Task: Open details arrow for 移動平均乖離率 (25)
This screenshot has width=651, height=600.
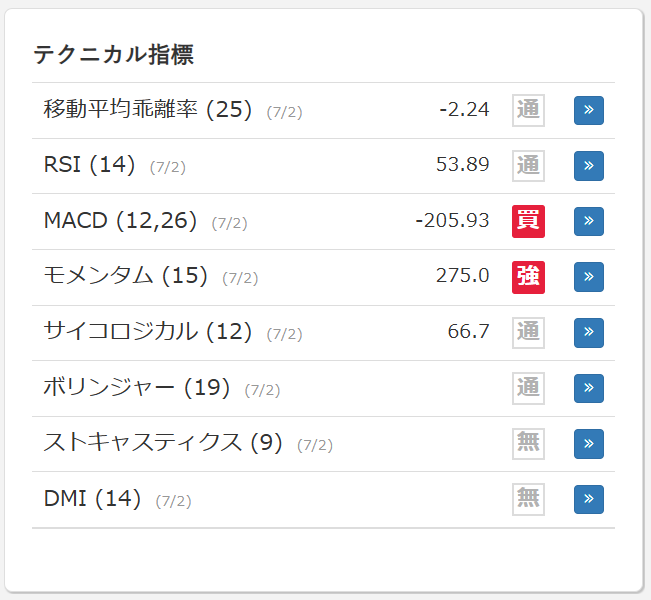Action: point(589,110)
